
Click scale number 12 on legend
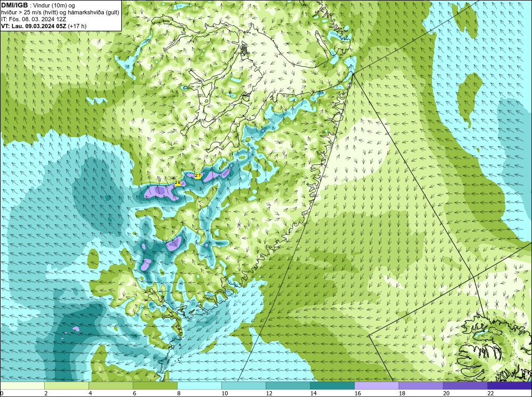point(269,393)
